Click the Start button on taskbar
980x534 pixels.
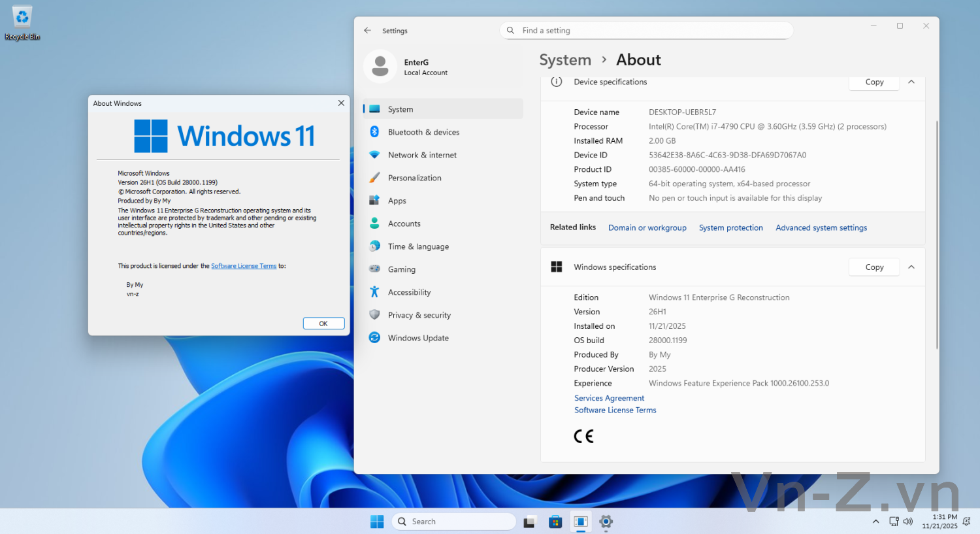pyautogui.click(x=377, y=522)
